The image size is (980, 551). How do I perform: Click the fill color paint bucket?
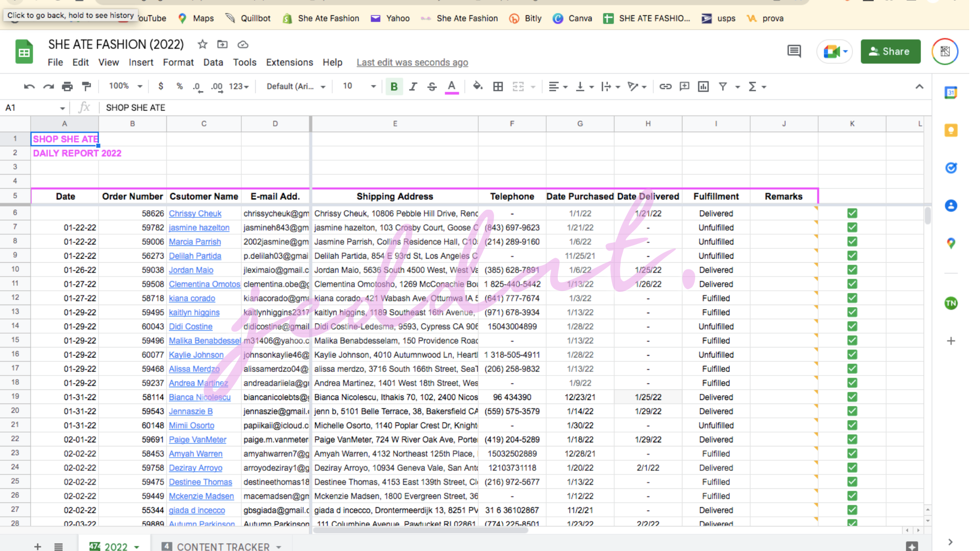477,86
